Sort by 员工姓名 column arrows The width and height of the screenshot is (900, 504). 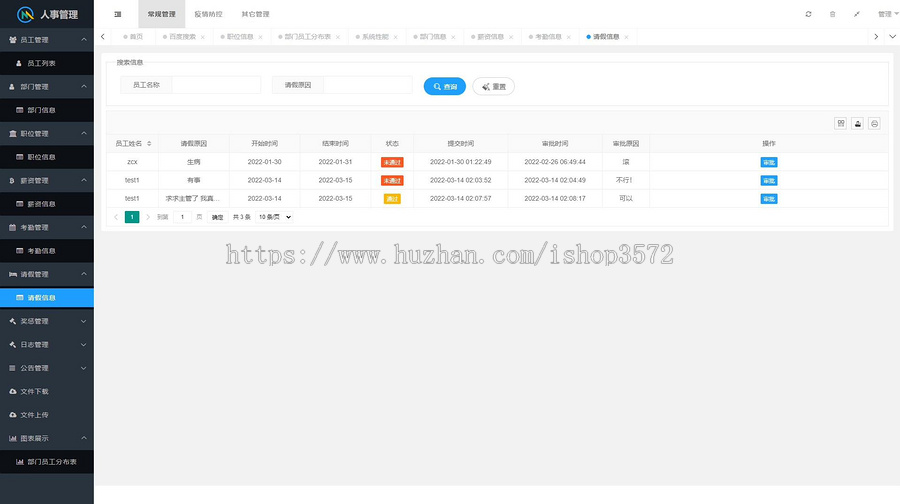click(x=149, y=144)
